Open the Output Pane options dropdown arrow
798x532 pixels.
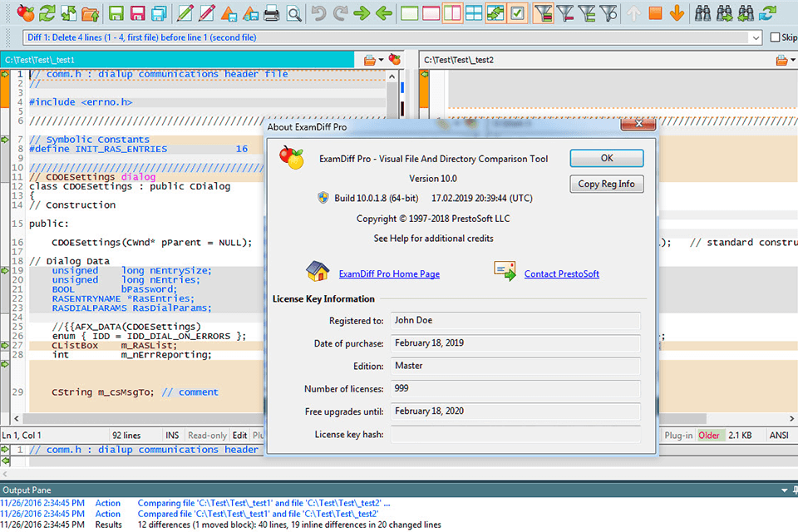(x=784, y=490)
